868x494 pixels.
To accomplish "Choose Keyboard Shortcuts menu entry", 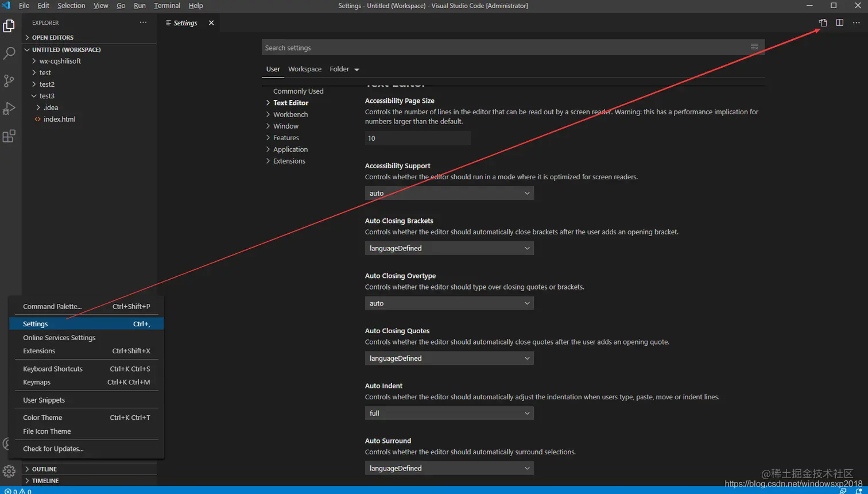I will coord(87,369).
